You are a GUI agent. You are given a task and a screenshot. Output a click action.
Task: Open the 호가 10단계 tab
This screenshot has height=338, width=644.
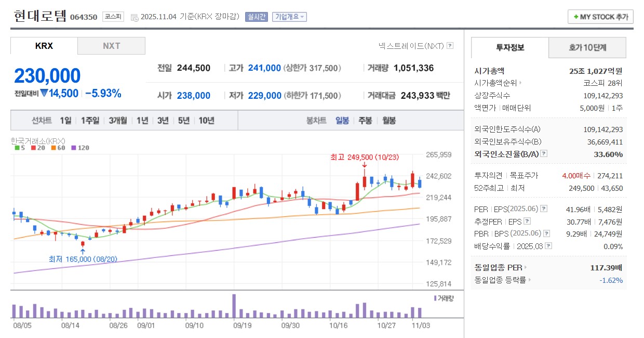[x=587, y=47]
